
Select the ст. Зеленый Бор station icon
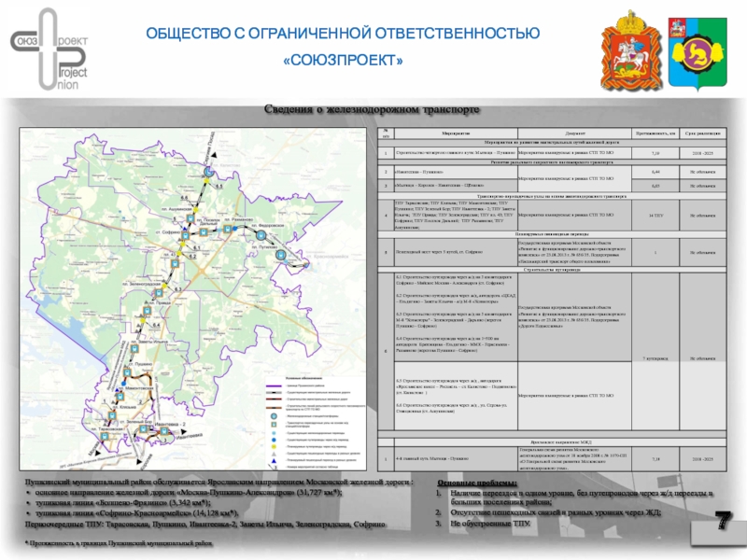click(x=144, y=429)
